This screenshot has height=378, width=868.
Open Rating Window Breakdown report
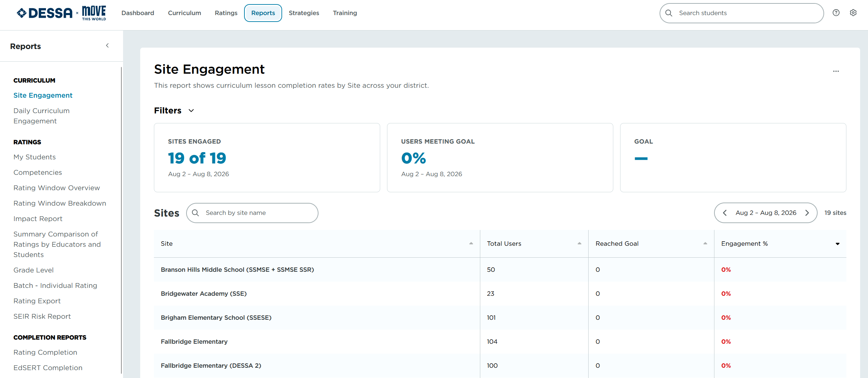tap(60, 203)
